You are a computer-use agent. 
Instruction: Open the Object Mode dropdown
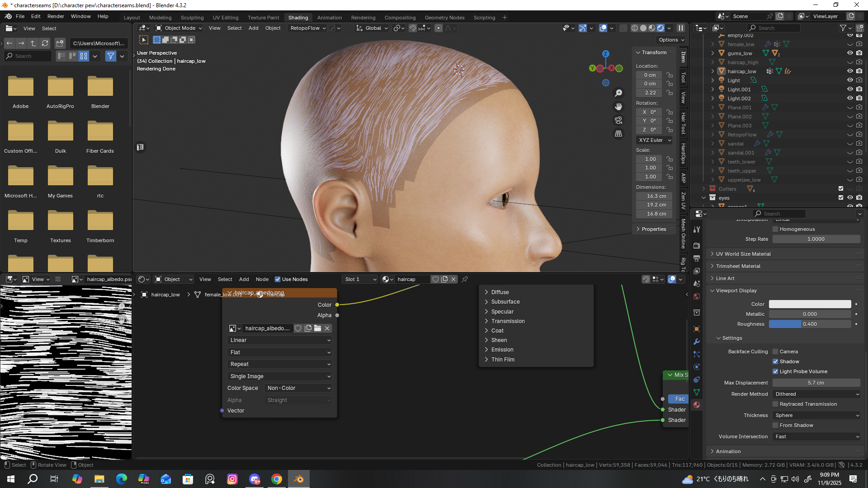point(179,28)
